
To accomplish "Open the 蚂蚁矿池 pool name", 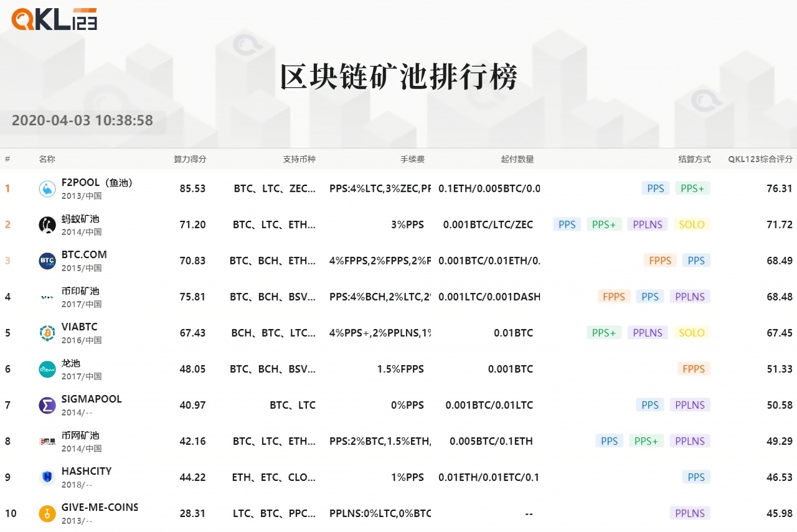I will pyautogui.click(x=80, y=219).
